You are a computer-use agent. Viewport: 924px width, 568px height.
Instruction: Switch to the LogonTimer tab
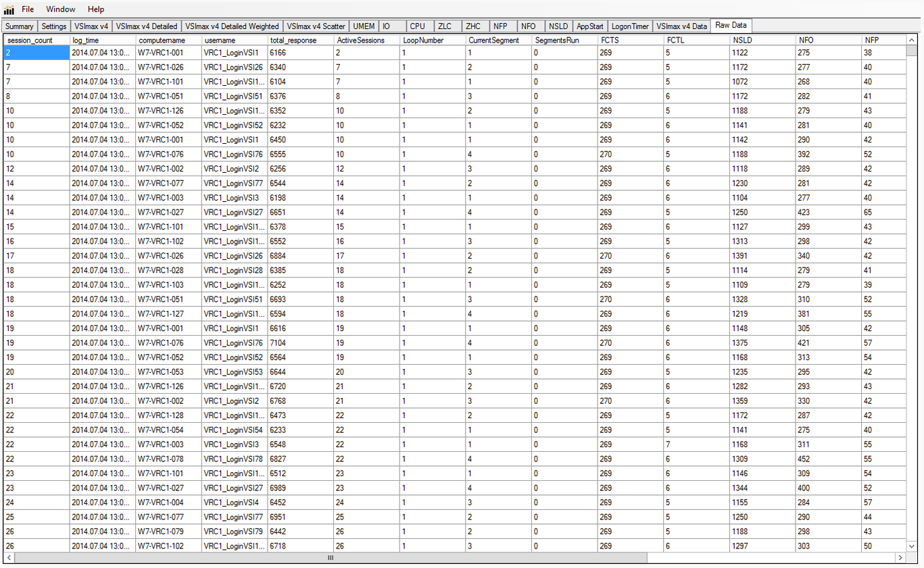630,26
